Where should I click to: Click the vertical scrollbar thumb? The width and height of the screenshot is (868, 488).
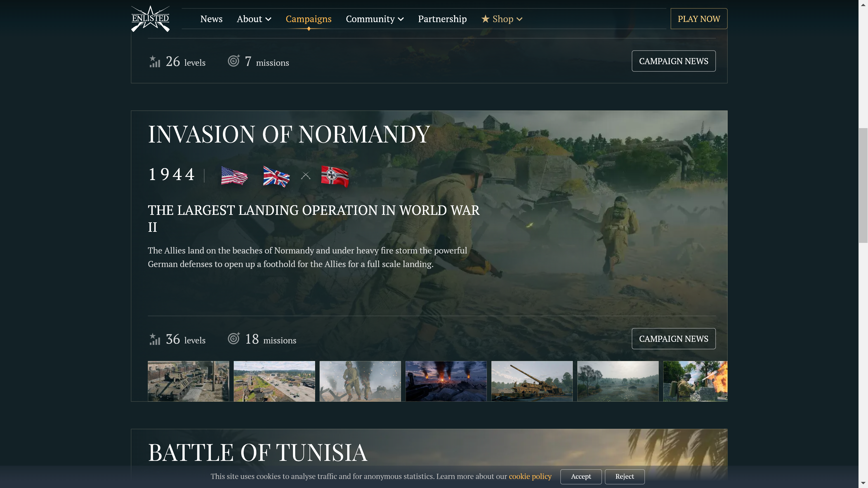(863, 185)
